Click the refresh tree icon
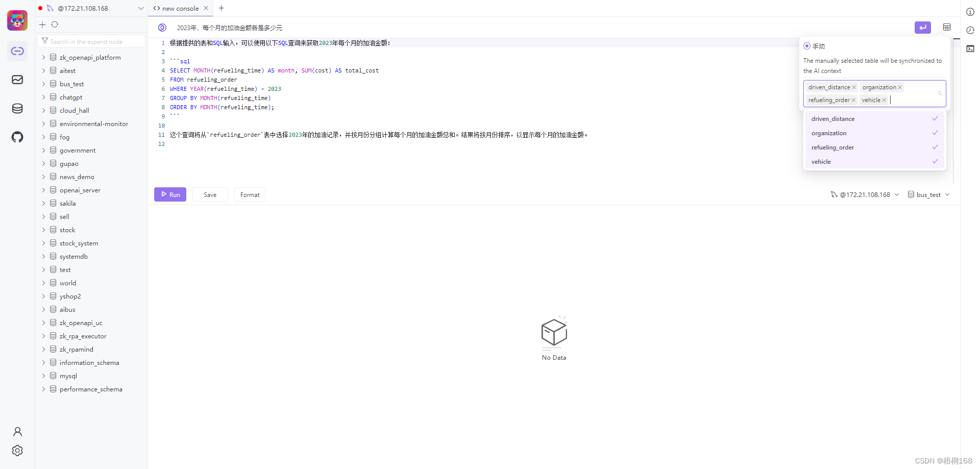The width and height of the screenshot is (980, 469). point(55,24)
